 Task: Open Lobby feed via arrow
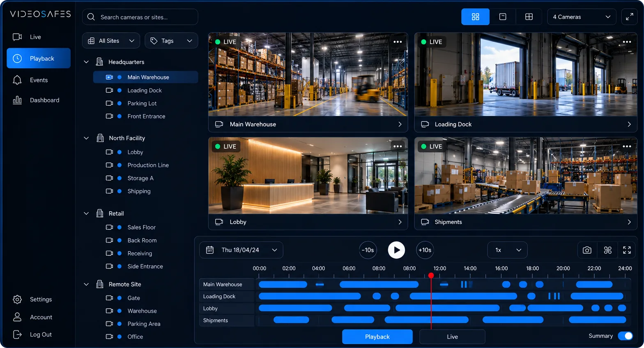click(x=400, y=222)
